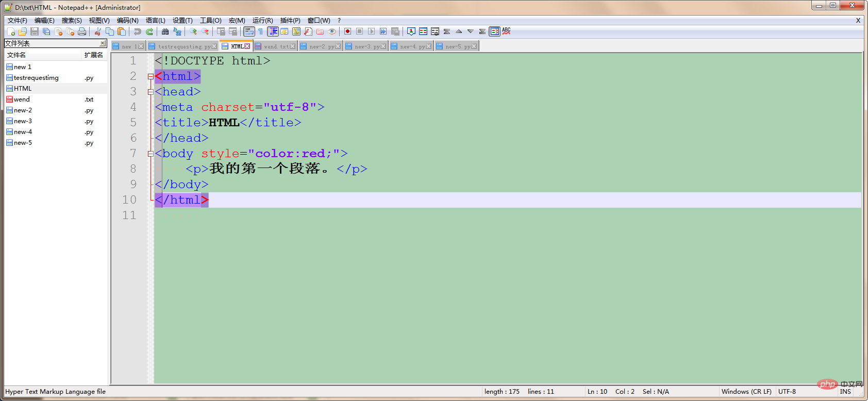868x401 pixels.
Task: Click UTF-8 encoding in status bar
Action: [x=787, y=392]
